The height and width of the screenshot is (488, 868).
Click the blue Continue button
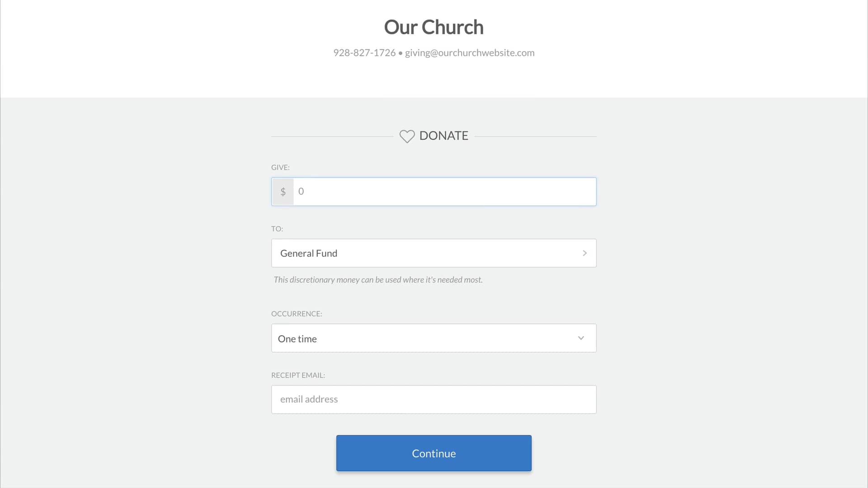tap(434, 453)
